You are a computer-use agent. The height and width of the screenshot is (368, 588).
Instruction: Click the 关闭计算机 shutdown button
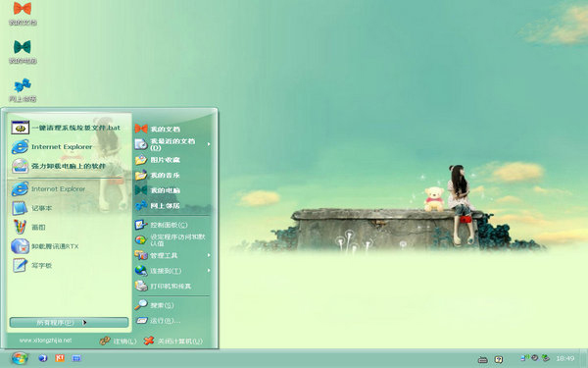(173, 341)
